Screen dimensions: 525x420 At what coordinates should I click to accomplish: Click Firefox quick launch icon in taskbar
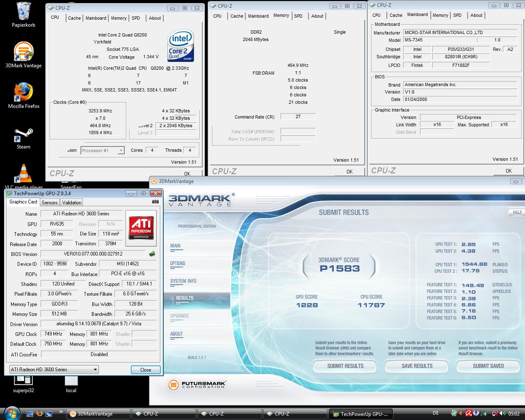39,413
